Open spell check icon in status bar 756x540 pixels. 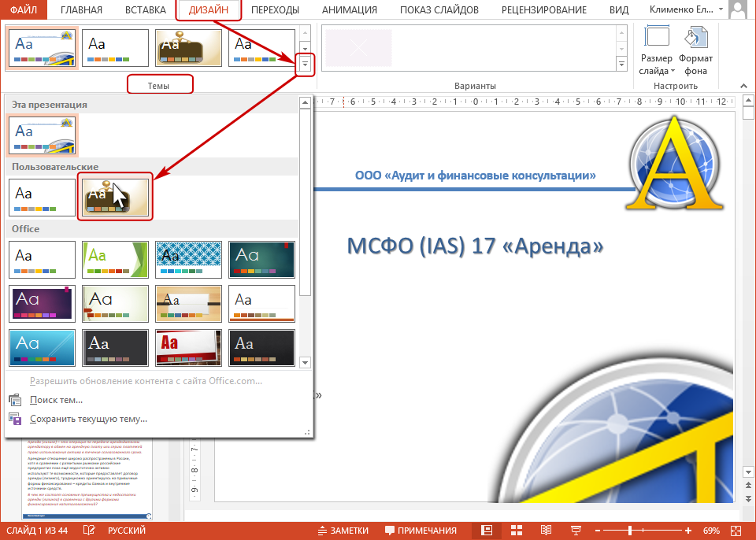89,531
